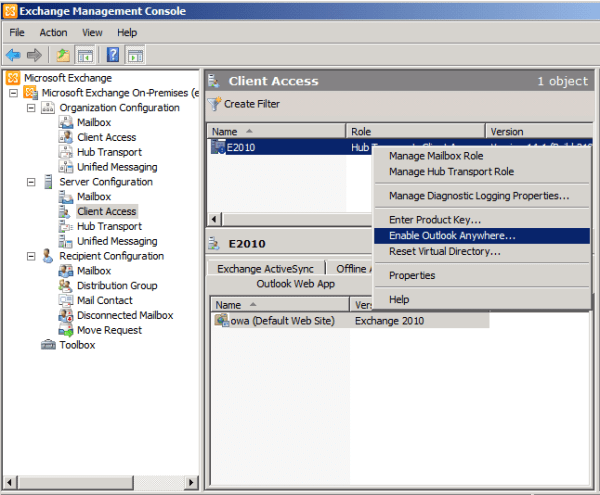Screen dimensions: 600x495
Task: Open the View menu
Action: [92, 33]
